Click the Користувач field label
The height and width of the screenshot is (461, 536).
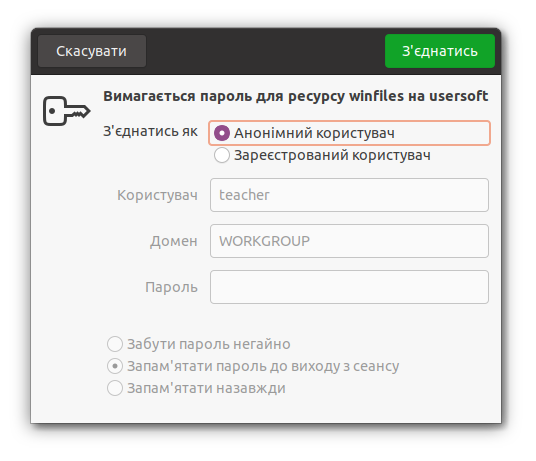[157, 195]
